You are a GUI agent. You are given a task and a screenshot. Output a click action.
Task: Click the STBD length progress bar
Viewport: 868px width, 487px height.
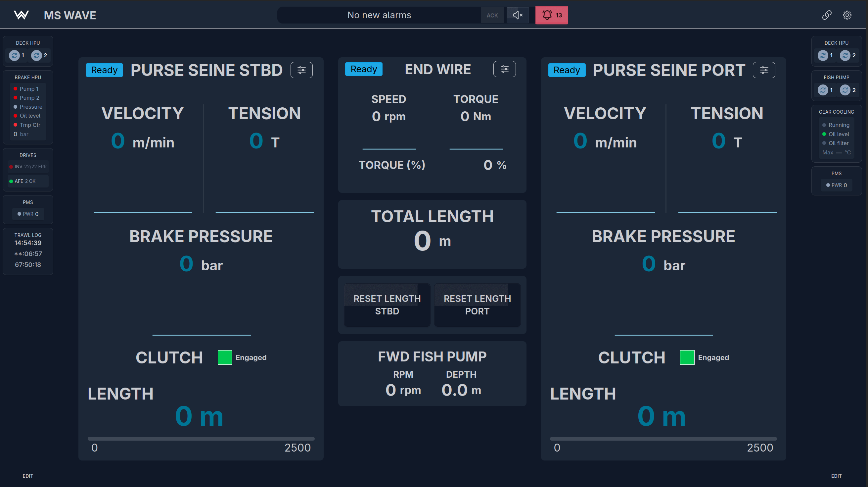point(201,439)
